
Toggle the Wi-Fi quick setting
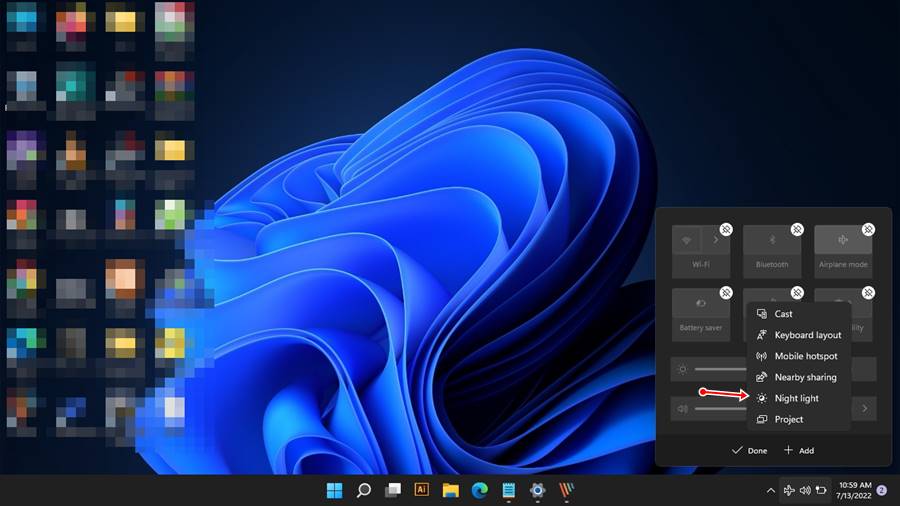[x=686, y=240]
